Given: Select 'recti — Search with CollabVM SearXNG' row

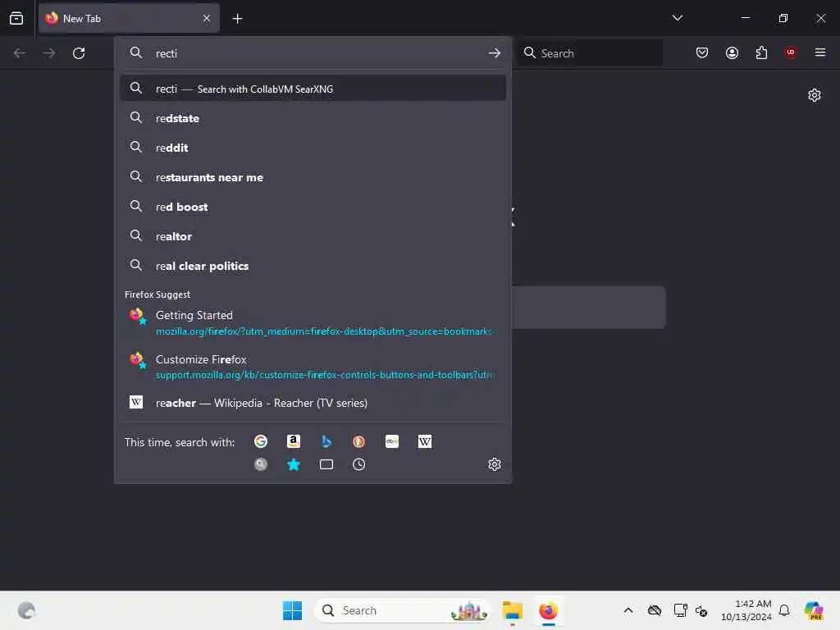Looking at the screenshot, I should [313, 89].
